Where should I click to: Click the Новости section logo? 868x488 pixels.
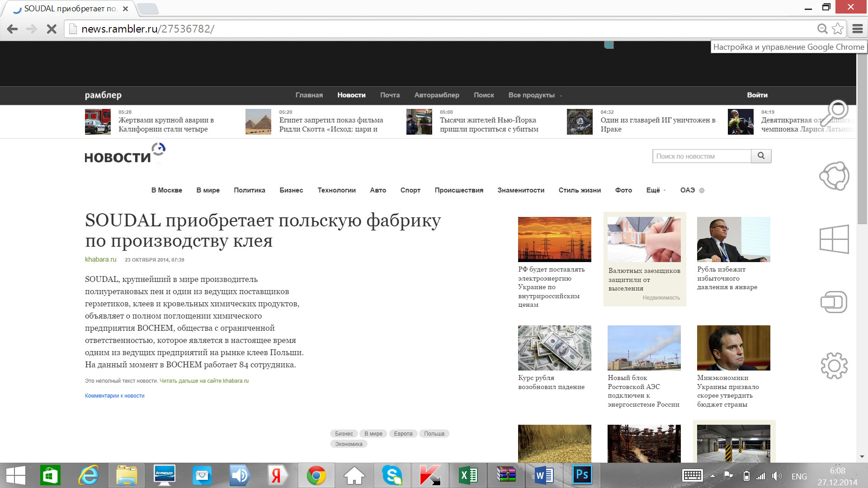125,154
